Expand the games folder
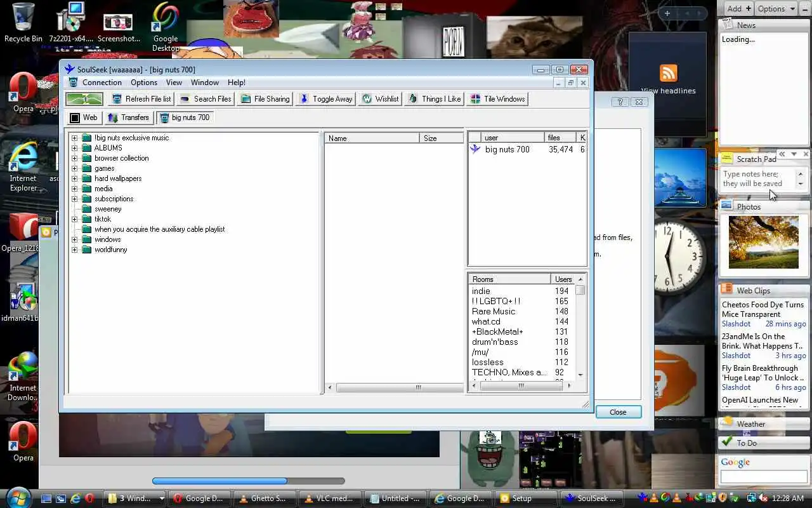 (x=74, y=168)
